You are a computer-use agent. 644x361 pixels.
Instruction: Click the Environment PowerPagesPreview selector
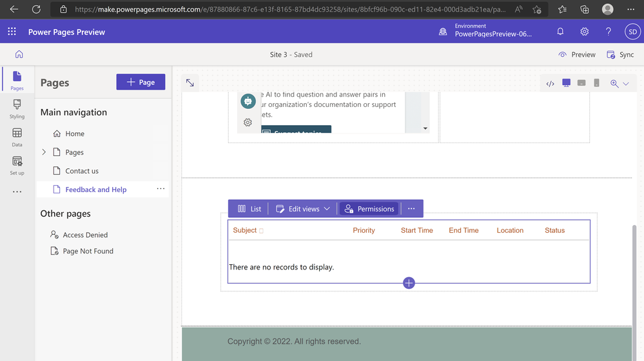pyautogui.click(x=485, y=31)
